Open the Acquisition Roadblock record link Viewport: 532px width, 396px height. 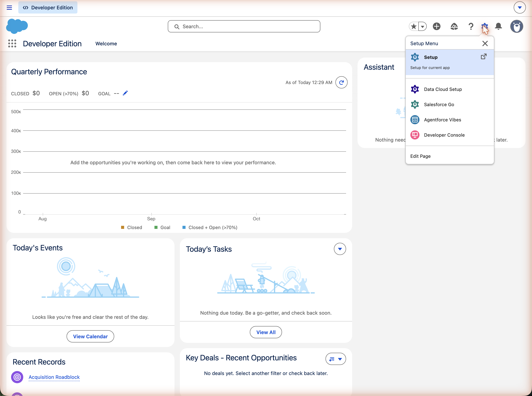click(x=54, y=377)
